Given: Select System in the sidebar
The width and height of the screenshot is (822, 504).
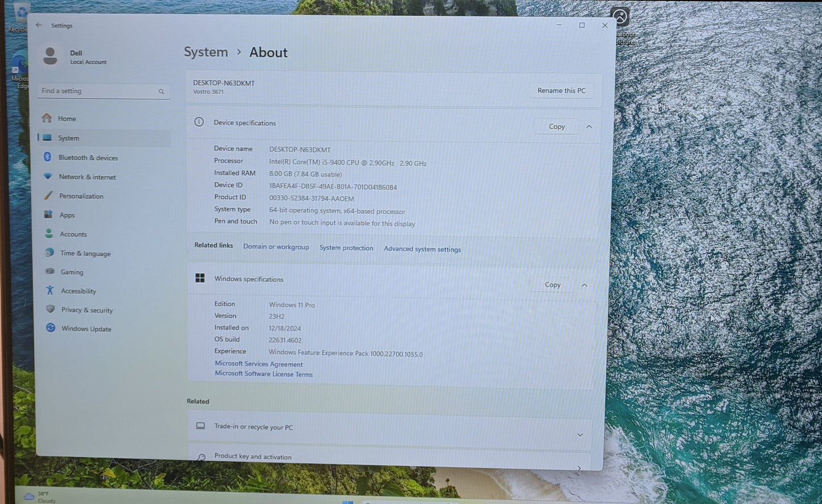Looking at the screenshot, I should click(104, 138).
